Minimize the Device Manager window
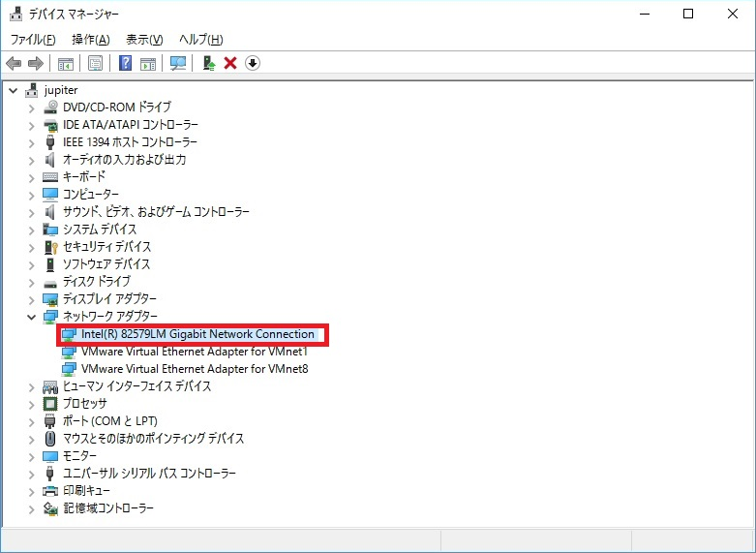The width and height of the screenshot is (756, 553). [645, 14]
